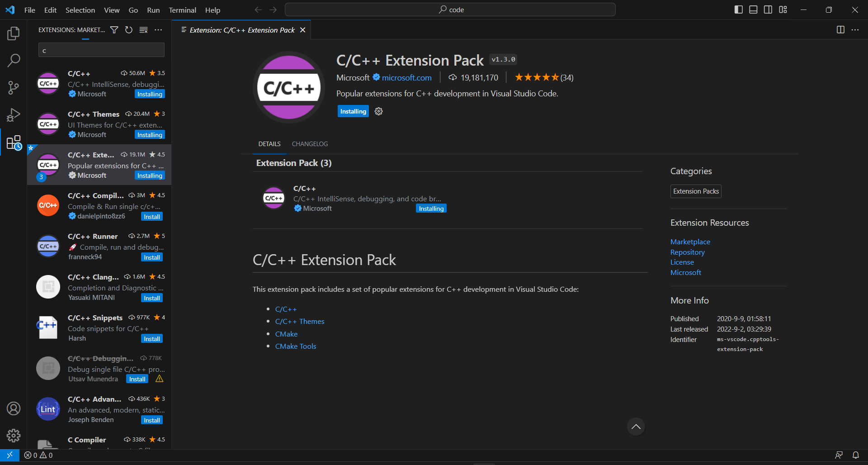Close the C/C++ Extension Pack tab
Image resolution: width=868 pixels, height=465 pixels.
(303, 30)
